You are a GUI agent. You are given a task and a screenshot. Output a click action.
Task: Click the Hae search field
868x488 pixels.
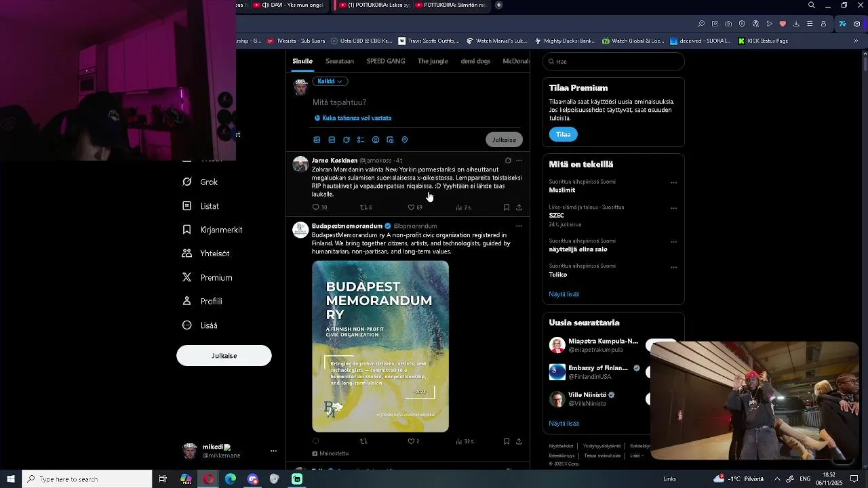coord(614,62)
